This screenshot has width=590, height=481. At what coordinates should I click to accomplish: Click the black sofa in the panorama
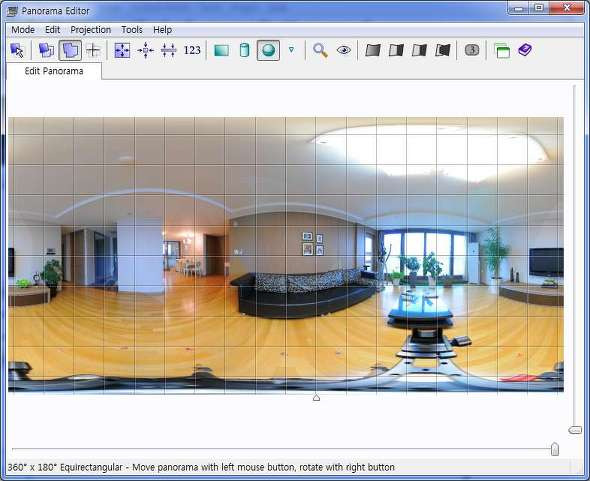pyautogui.click(x=306, y=293)
